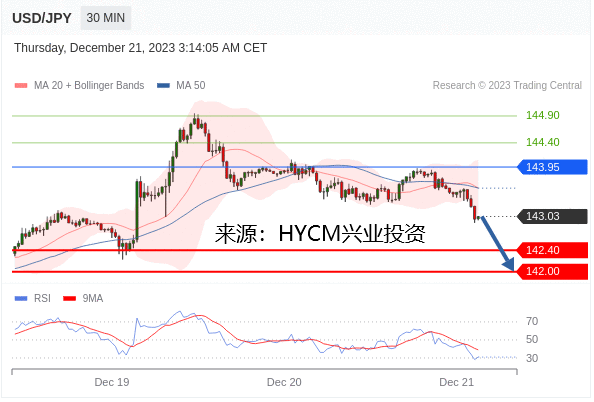
Task: Click the MA 20 + Bollinger Bands legend swatch
Action: coord(21,86)
